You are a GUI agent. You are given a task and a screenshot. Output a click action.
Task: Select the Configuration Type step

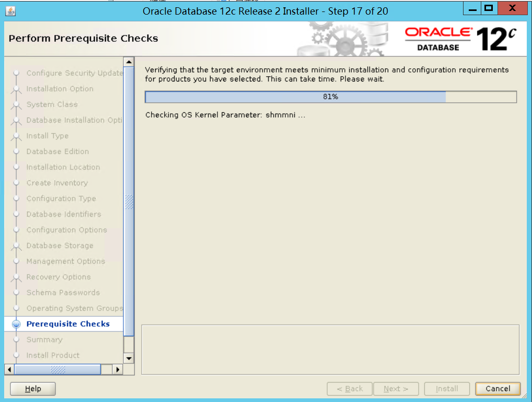tap(61, 198)
